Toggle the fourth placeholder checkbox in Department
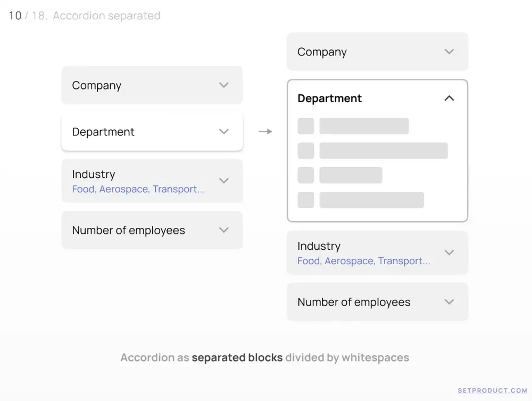This screenshot has width=532, height=401. tap(305, 200)
